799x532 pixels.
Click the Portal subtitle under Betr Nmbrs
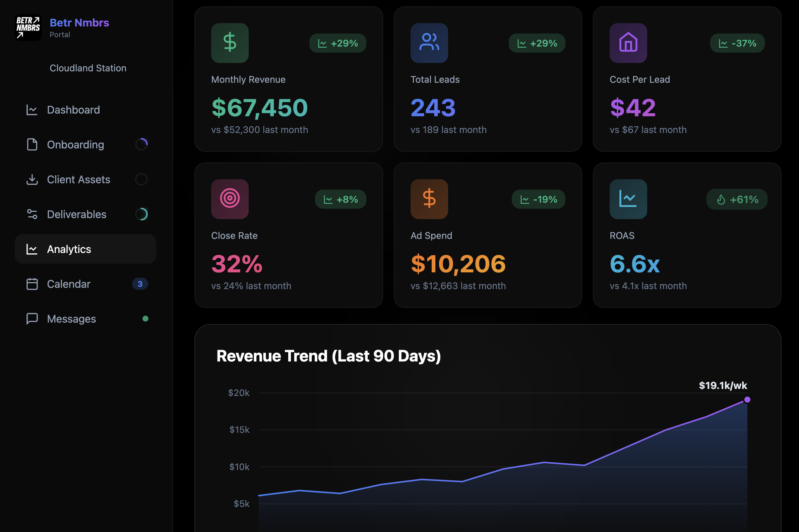tap(60, 35)
